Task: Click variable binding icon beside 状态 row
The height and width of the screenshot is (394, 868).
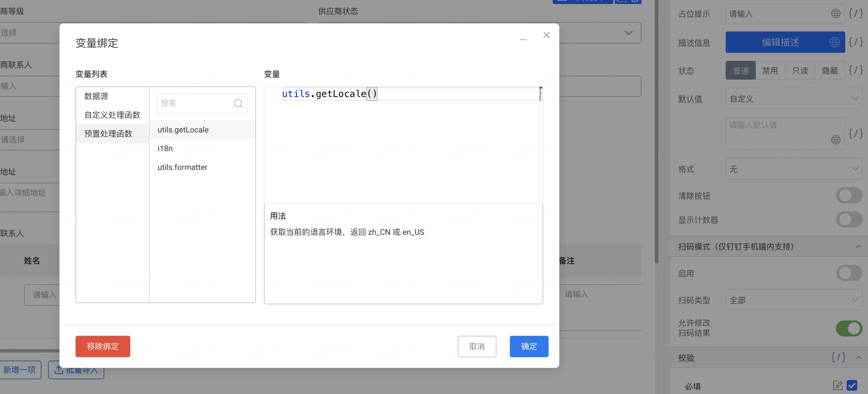Action: click(855, 70)
